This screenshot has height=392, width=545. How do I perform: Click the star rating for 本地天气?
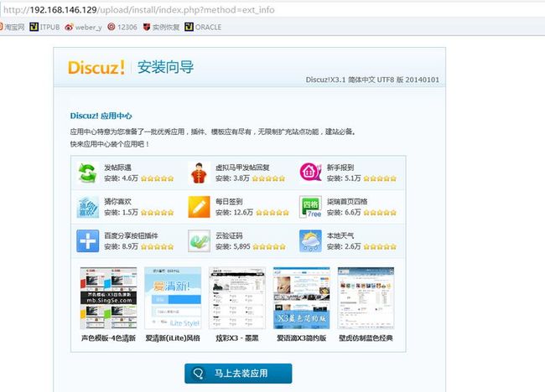pyautogui.click(x=380, y=246)
